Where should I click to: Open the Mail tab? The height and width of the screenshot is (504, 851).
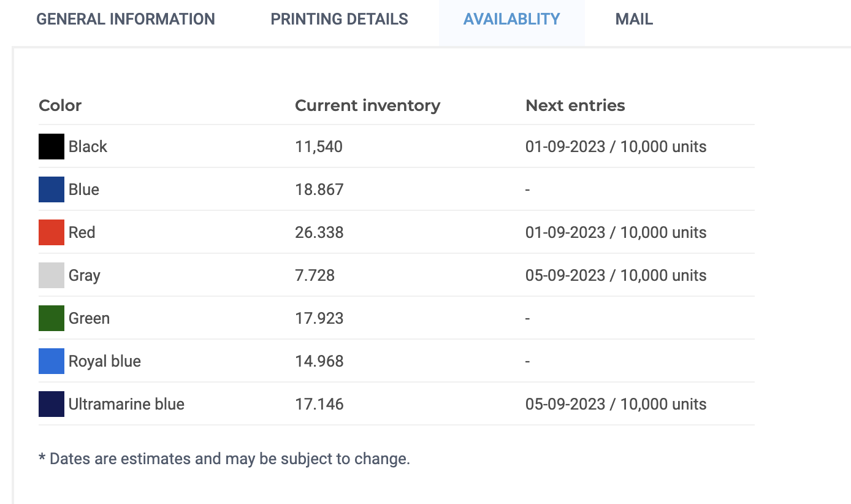634,19
